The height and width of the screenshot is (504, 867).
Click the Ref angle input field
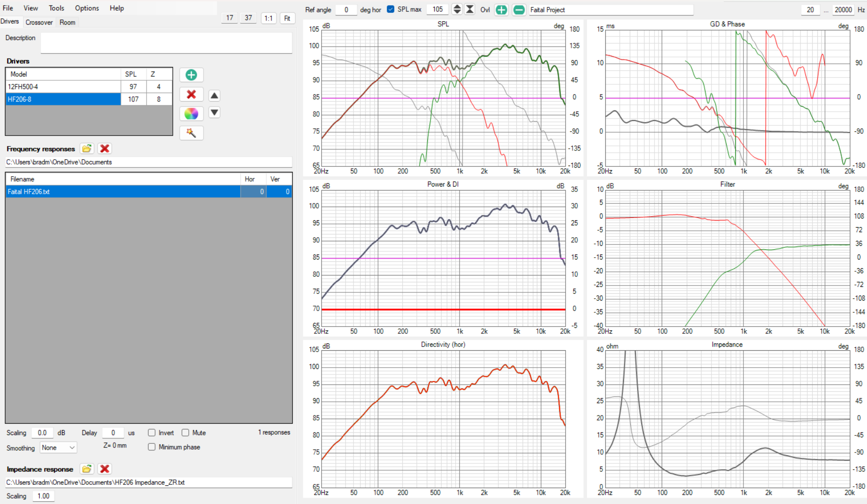point(346,10)
